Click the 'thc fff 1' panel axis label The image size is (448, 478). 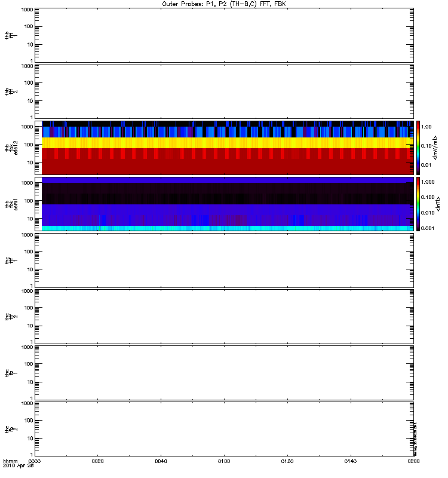(11, 261)
